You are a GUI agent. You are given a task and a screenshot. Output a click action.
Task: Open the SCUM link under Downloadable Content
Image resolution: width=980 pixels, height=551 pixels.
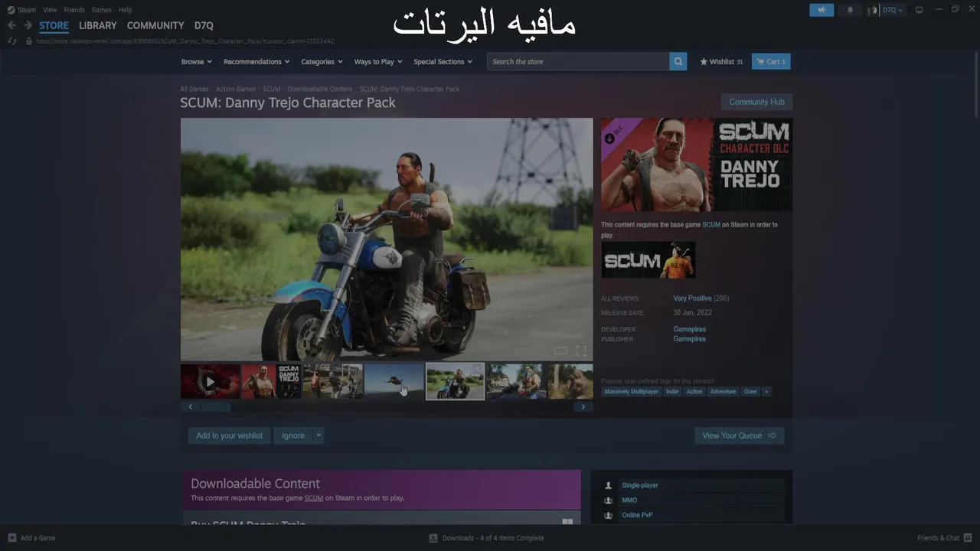point(314,498)
